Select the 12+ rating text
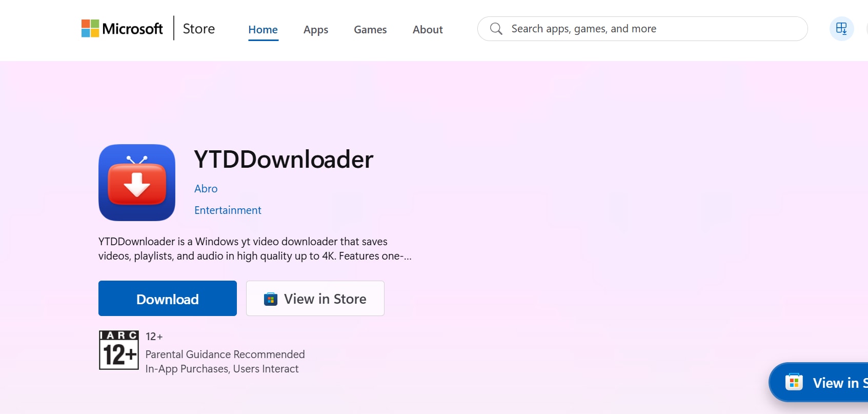 (154, 337)
